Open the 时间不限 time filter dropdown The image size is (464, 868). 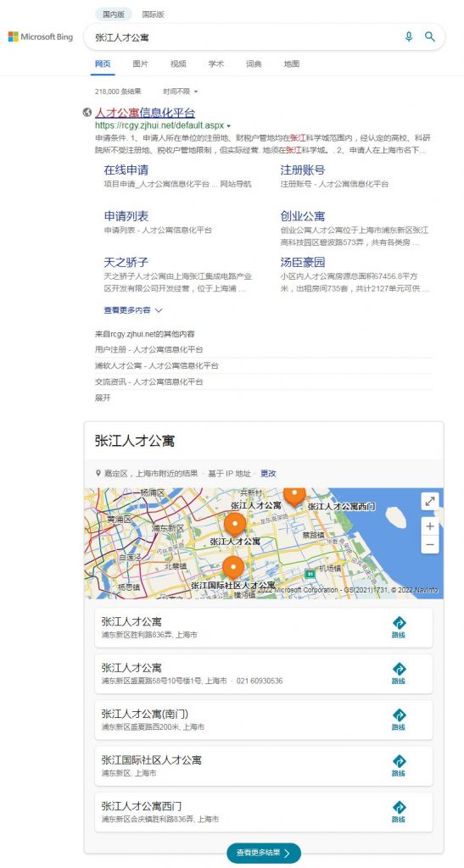[180, 92]
